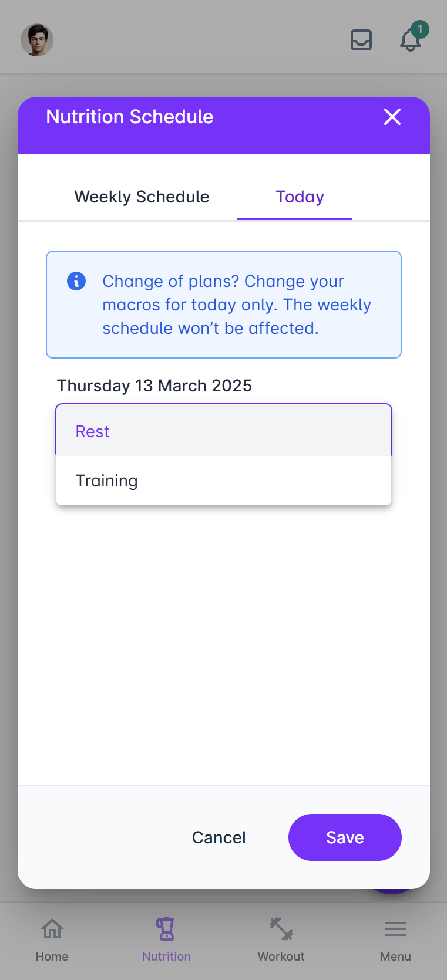Click the notification badge showing 1
This screenshot has height=980, width=447.
click(x=420, y=29)
